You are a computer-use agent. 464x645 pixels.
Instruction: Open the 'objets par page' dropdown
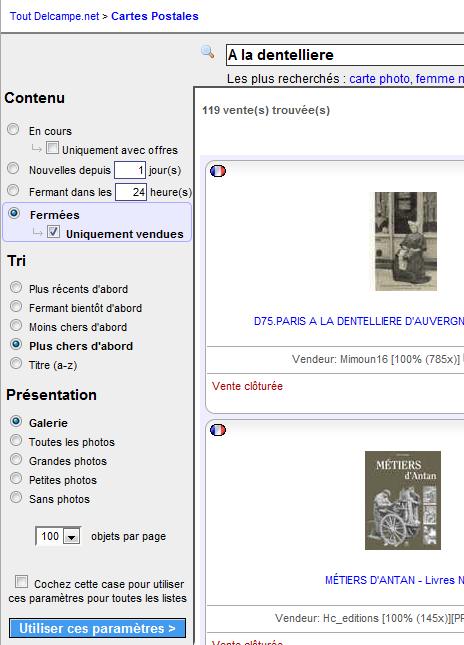(x=58, y=536)
